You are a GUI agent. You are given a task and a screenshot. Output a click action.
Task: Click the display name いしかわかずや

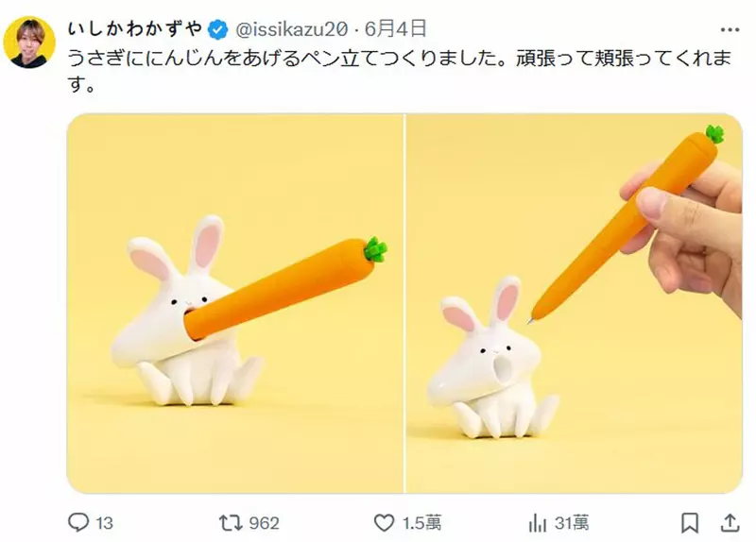pyautogui.click(x=135, y=29)
